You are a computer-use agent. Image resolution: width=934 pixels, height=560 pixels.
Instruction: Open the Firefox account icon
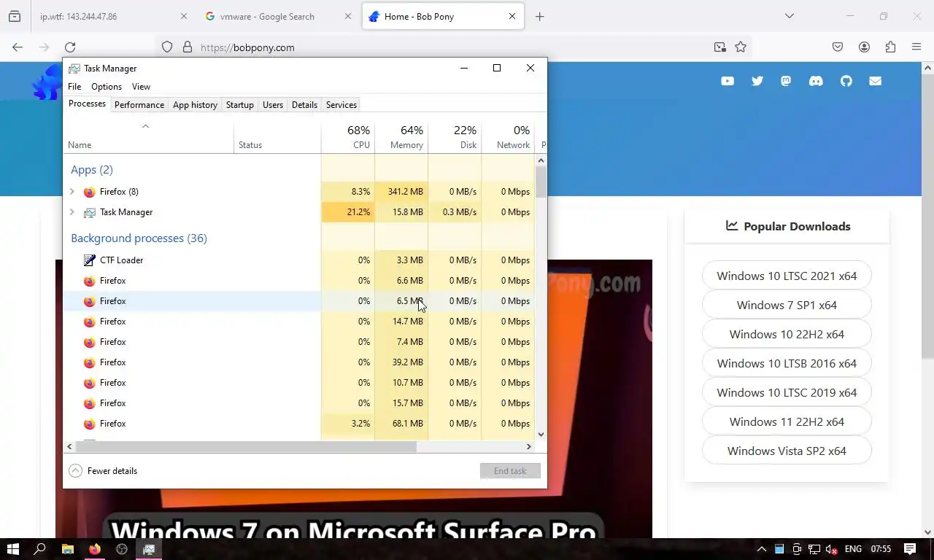864,47
